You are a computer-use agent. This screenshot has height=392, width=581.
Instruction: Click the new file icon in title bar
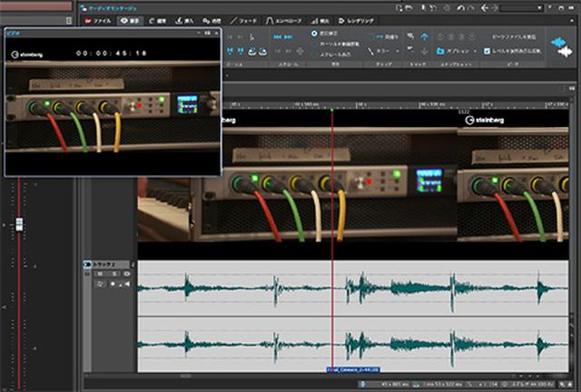click(x=399, y=8)
